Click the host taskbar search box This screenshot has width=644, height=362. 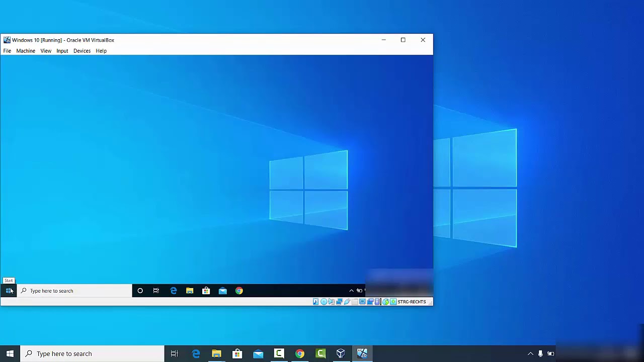93,353
